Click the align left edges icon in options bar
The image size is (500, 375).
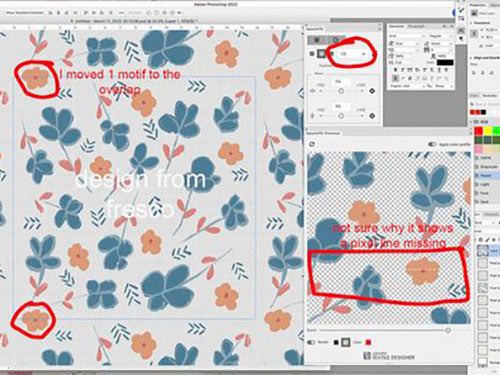click(51, 13)
